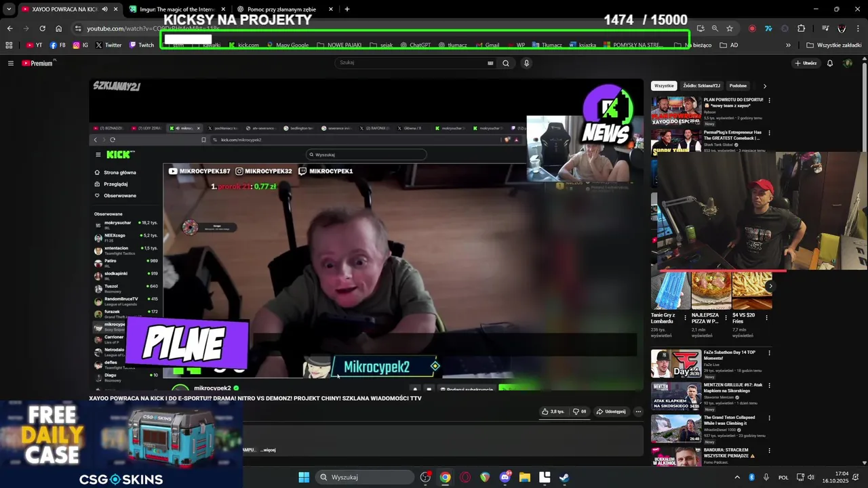Viewport: 868px width, 488px height.
Task: Open the browser extensions puzzle icon
Action: coord(801,28)
